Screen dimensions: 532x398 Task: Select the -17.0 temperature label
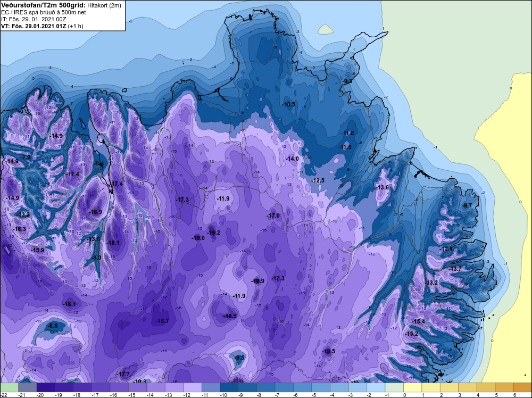[x=273, y=215]
